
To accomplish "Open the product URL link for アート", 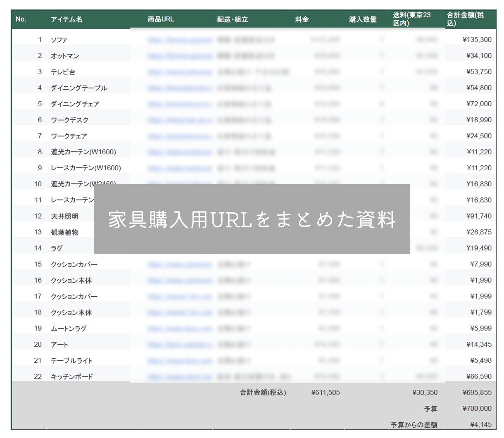I will tap(180, 345).
